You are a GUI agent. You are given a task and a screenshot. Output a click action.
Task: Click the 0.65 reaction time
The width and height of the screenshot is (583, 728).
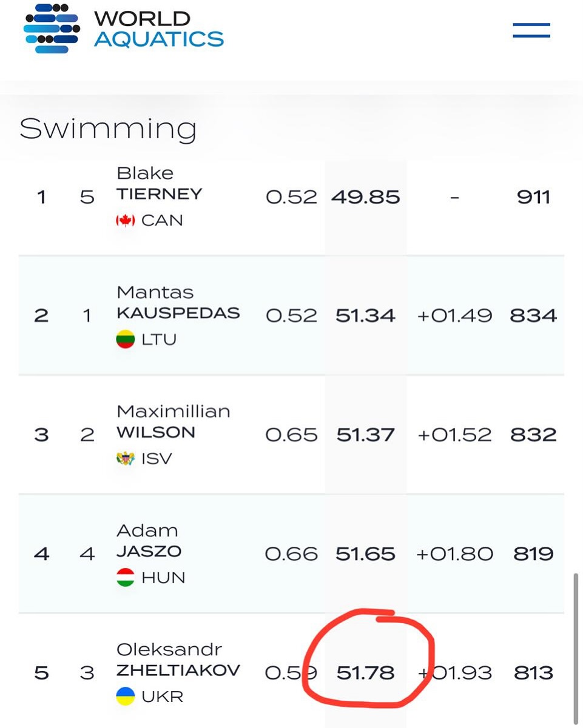pos(292,435)
